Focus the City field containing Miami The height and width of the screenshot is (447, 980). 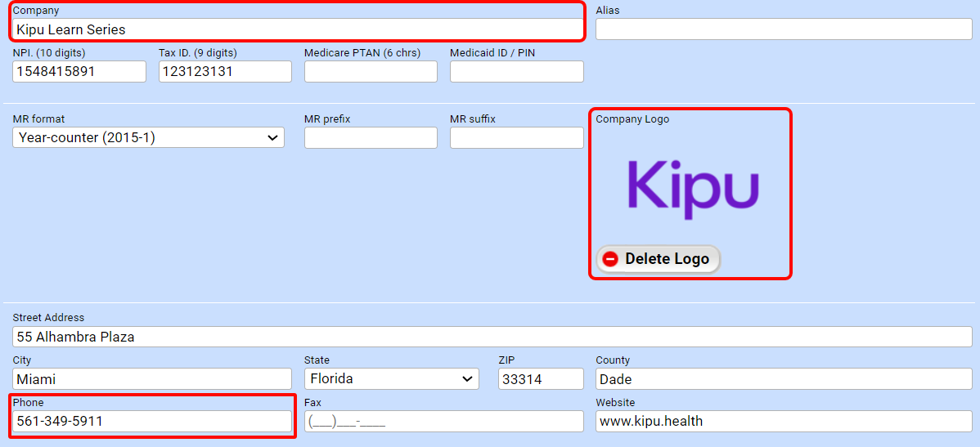(x=152, y=379)
